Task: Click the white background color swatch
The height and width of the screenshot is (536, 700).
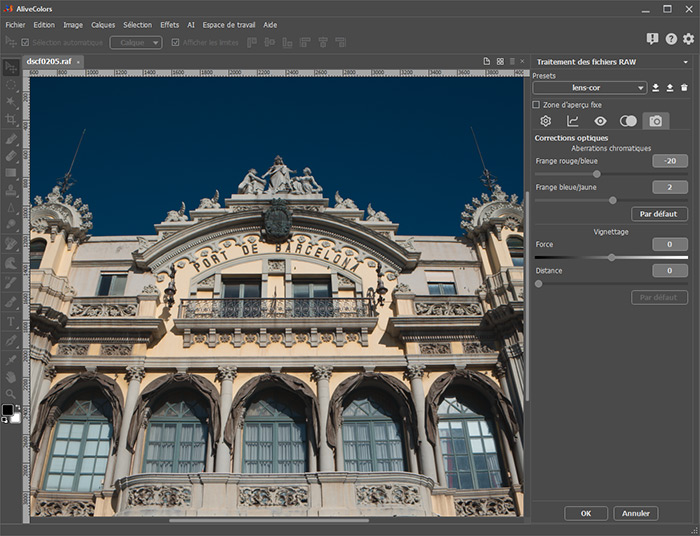Action: [16, 418]
